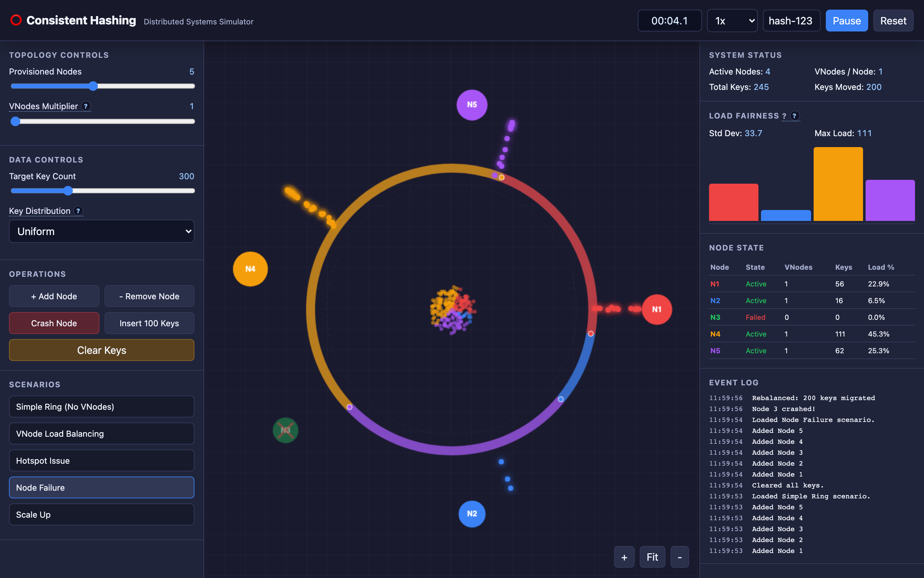Click the Clear Keys button

pyautogui.click(x=102, y=350)
